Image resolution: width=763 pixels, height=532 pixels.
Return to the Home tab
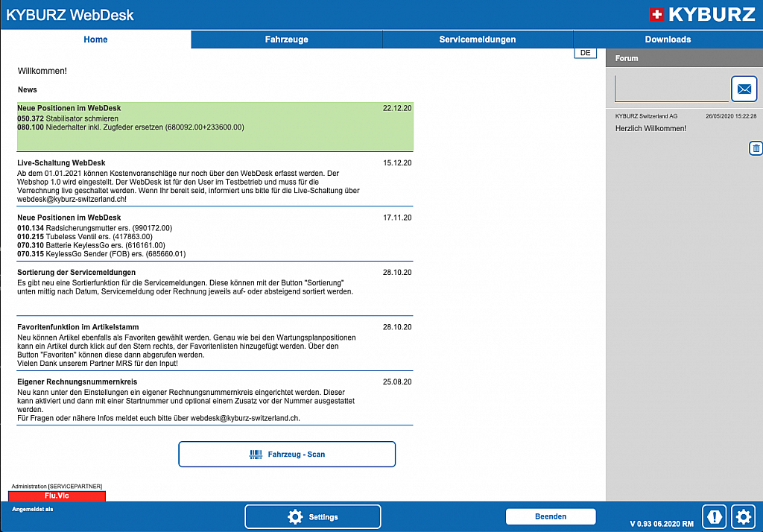click(95, 39)
